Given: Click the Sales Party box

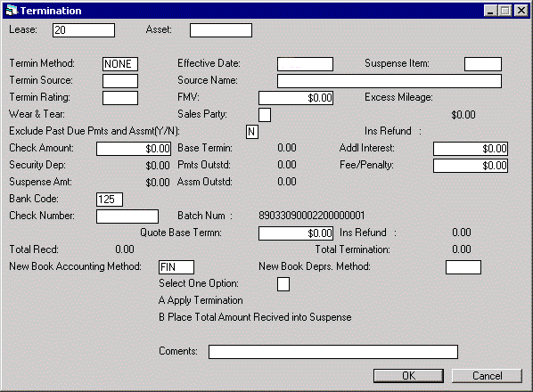Looking at the screenshot, I should coord(265,115).
